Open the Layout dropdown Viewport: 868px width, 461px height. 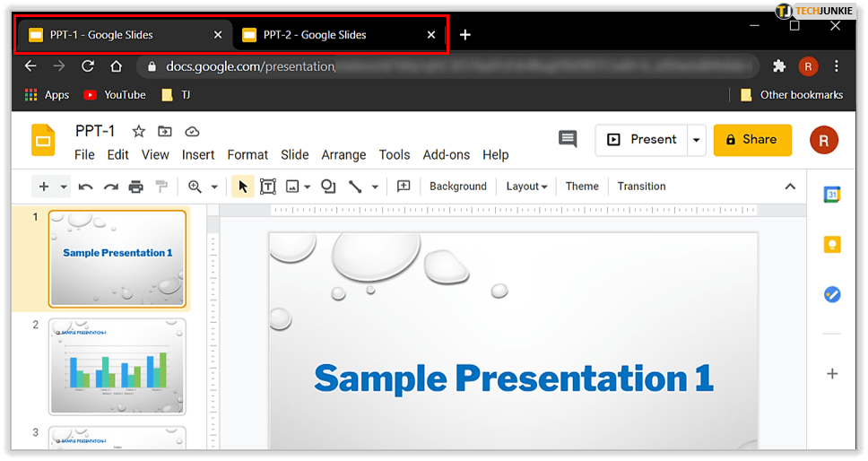(x=526, y=187)
